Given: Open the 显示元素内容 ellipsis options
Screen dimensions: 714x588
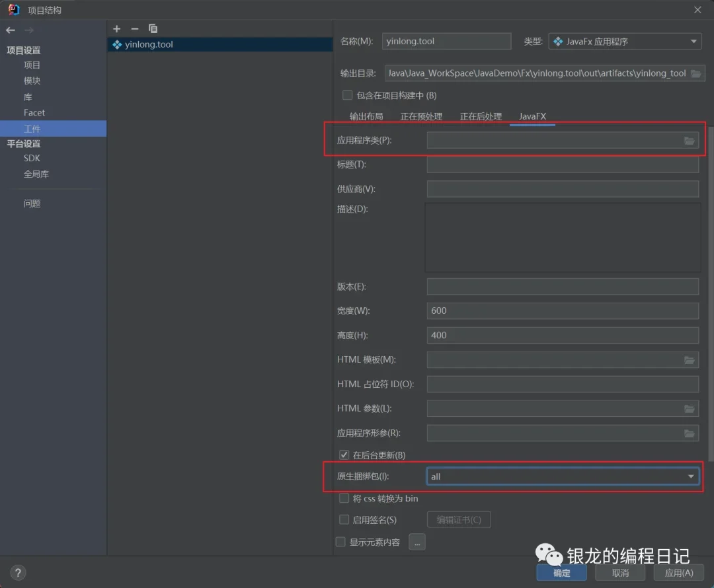Looking at the screenshot, I should 416,541.
